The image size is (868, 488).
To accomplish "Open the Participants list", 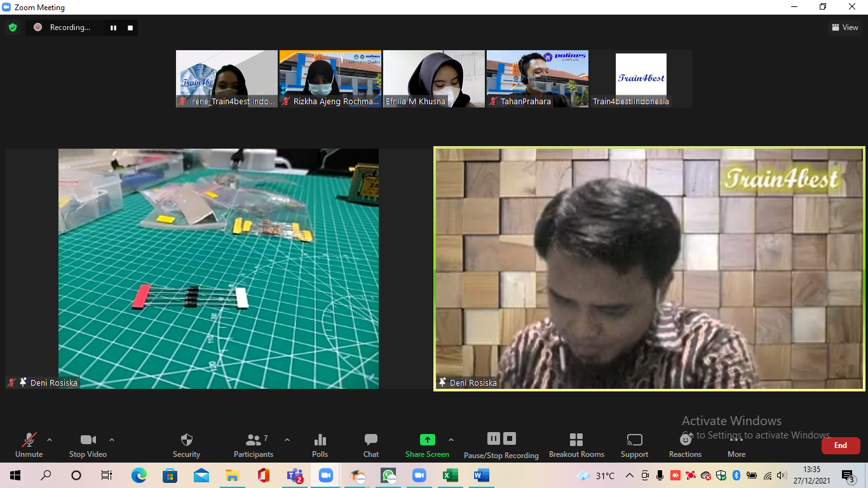I will [254, 440].
